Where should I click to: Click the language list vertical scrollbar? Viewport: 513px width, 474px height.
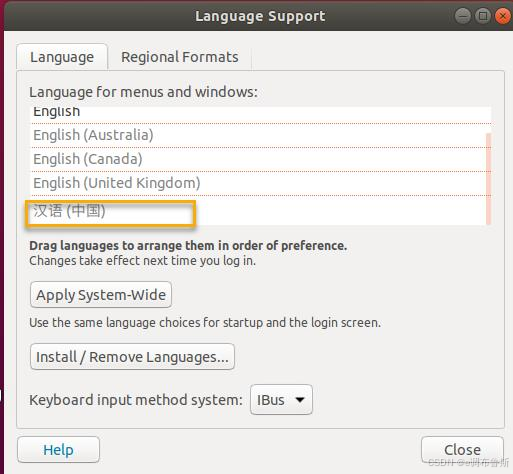489,179
